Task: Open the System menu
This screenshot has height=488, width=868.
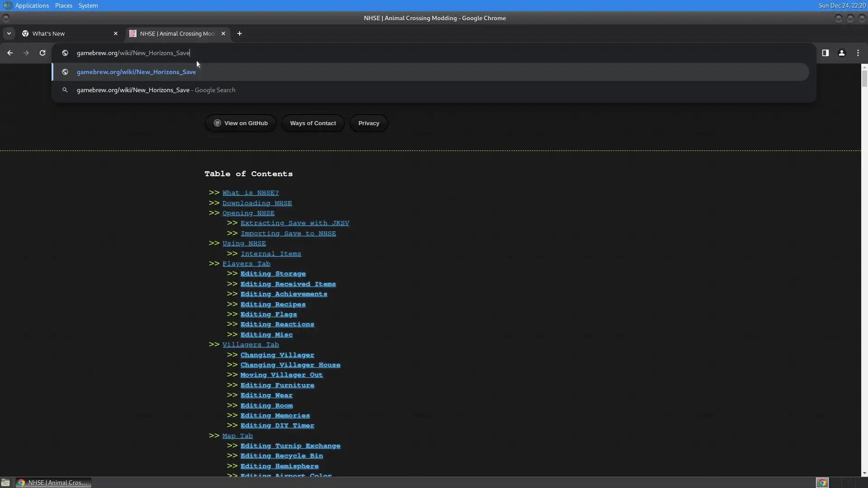Action: tap(88, 5)
